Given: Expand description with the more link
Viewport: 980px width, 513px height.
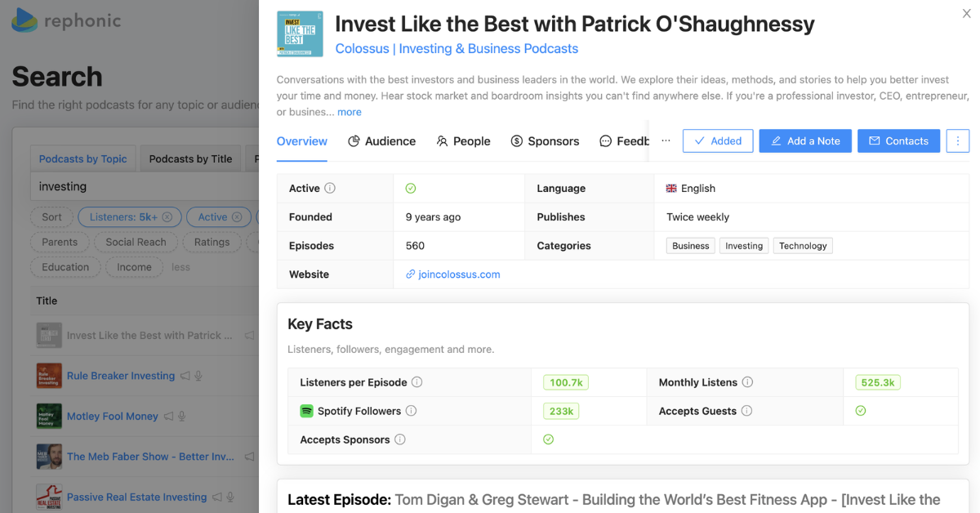Looking at the screenshot, I should [350, 112].
